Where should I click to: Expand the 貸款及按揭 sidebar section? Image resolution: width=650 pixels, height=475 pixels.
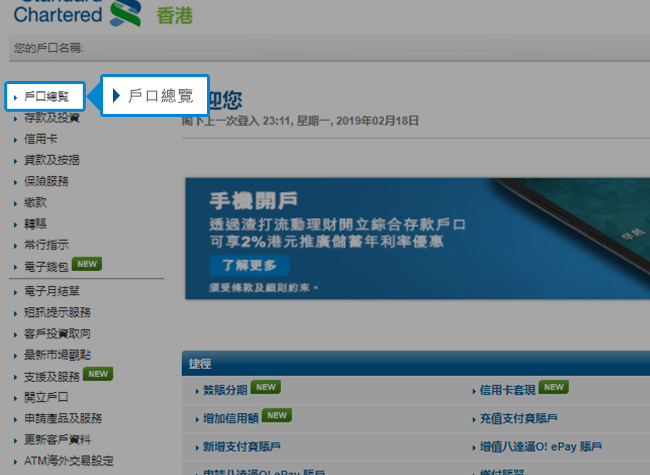coord(52,160)
